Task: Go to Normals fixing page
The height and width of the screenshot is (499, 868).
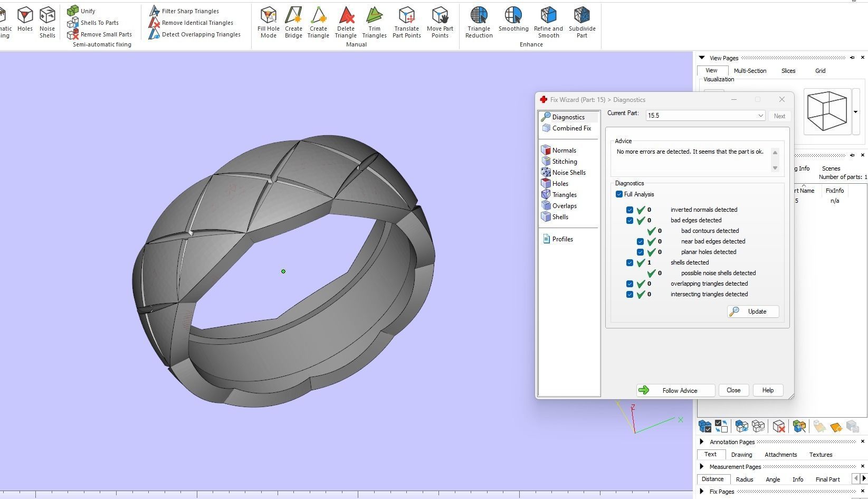Action: (559, 150)
